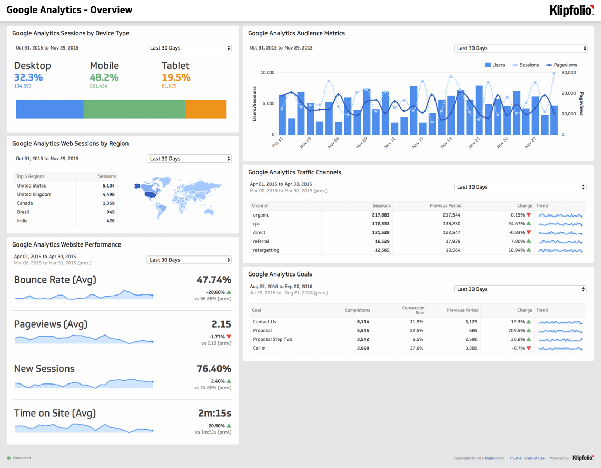Open the Web Sessions by Region date range dropdown
Viewport: 601px width, 468px height.
tap(189, 158)
